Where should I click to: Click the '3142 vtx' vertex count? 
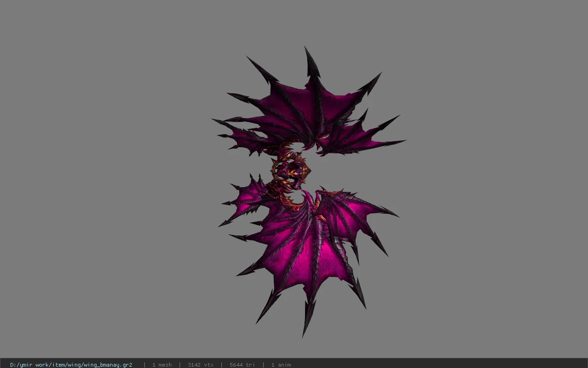200,365
